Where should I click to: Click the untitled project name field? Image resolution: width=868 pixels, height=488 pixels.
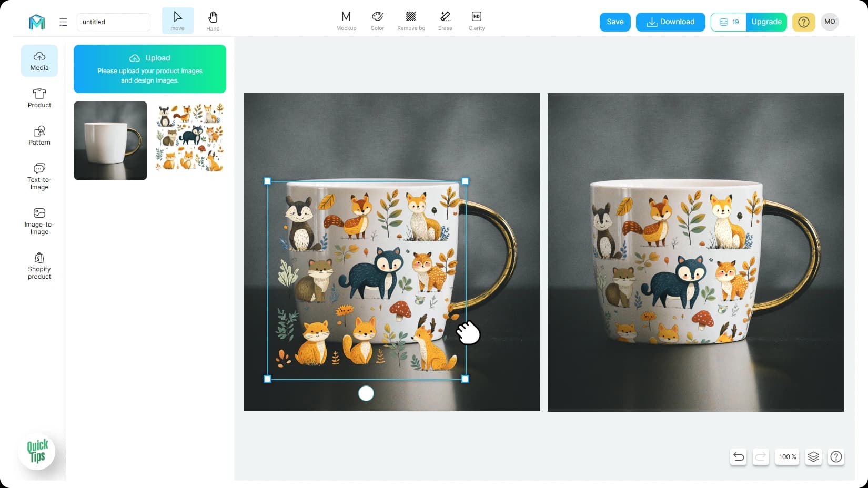(x=114, y=22)
